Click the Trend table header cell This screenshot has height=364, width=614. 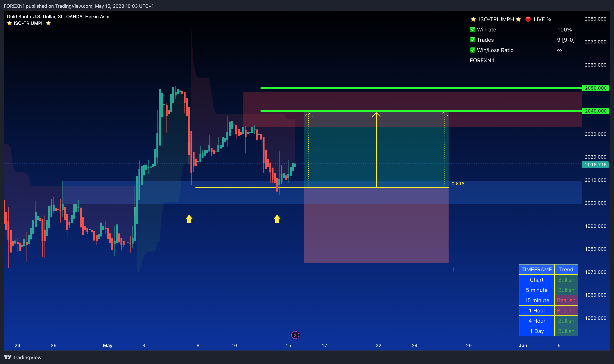coord(566,269)
